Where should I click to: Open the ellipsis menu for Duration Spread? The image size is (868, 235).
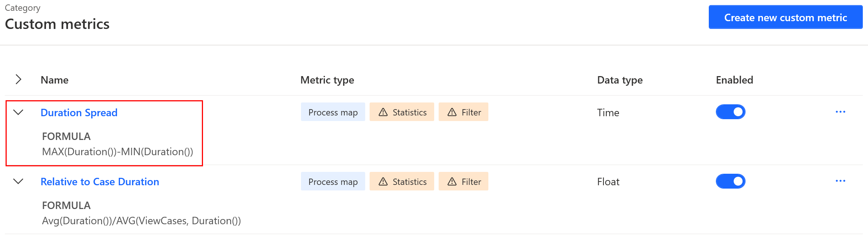click(841, 111)
